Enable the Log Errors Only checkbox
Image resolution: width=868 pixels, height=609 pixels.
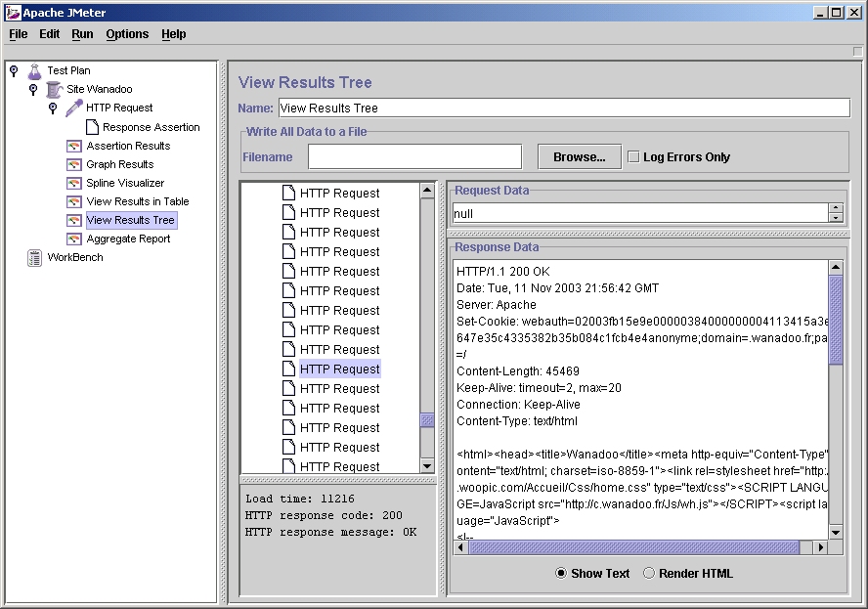click(x=633, y=156)
